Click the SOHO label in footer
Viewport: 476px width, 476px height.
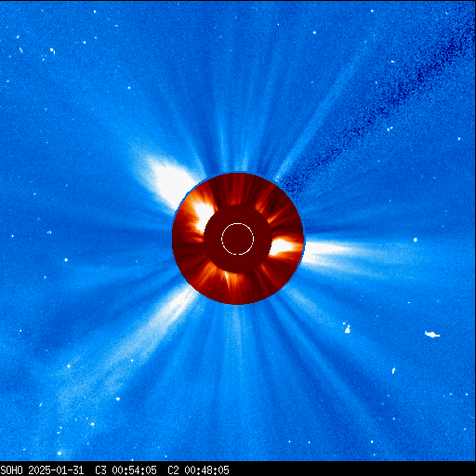pos(11,470)
